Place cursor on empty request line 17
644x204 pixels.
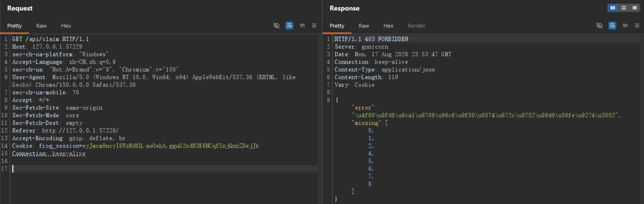click(164, 169)
